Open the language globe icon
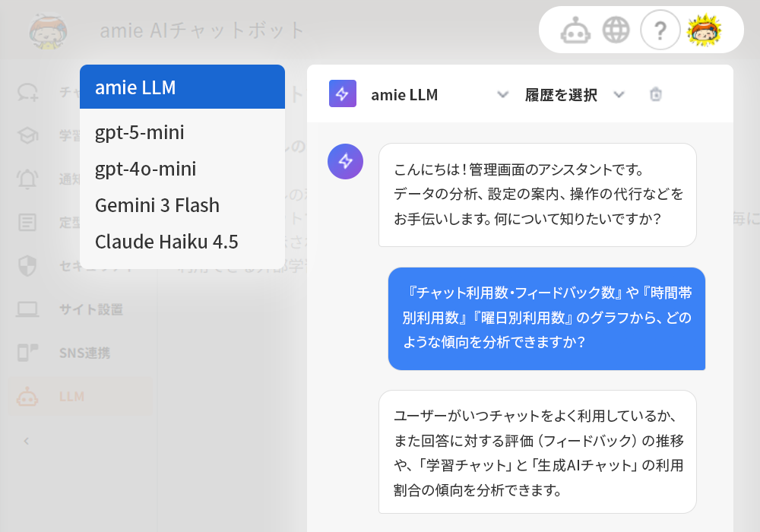This screenshot has width=760, height=532. [616, 30]
